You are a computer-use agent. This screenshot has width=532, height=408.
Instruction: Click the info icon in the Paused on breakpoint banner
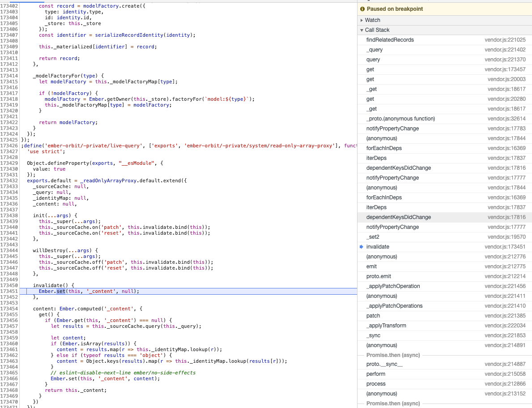pos(362,9)
